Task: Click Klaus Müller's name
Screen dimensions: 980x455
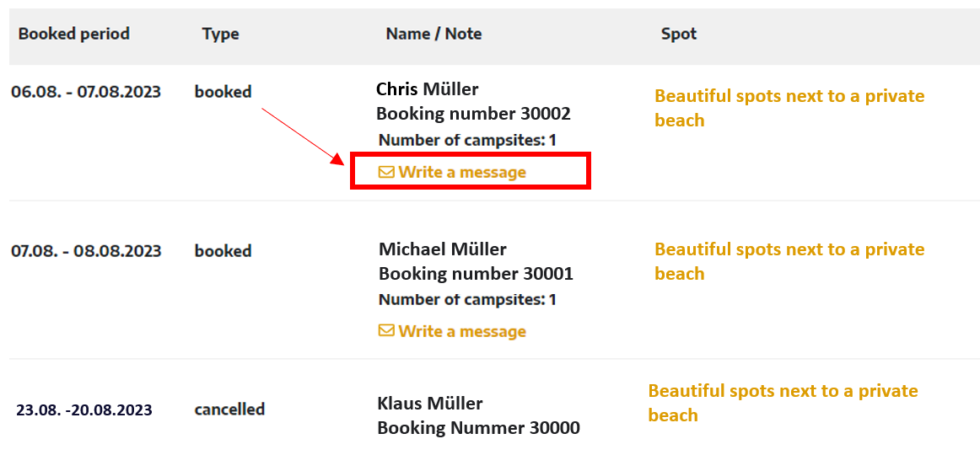Action: [430, 404]
